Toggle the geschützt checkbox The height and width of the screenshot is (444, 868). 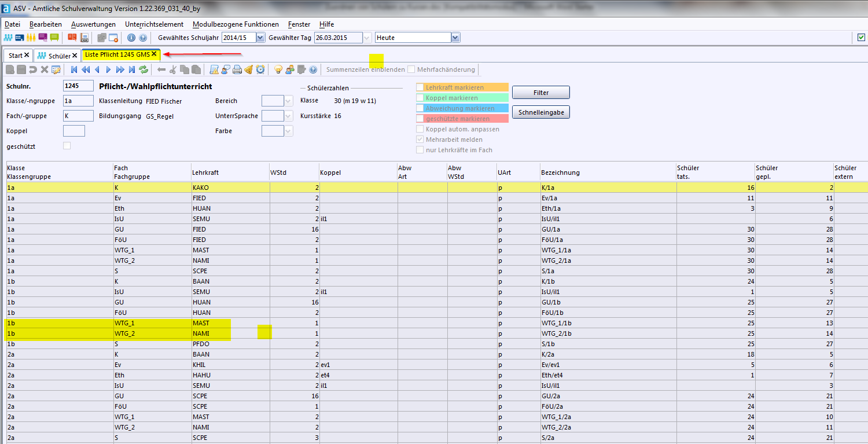tap(67, 146)
